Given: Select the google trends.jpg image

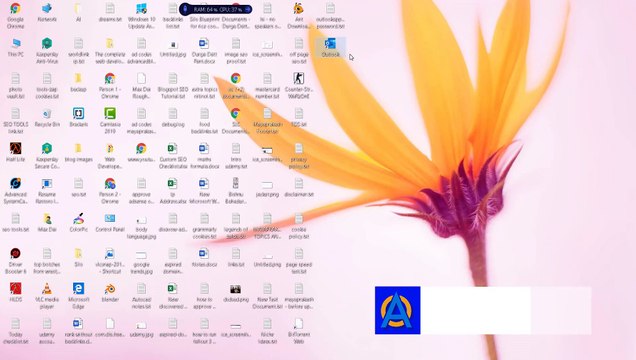Looking at the screenshot, I should (x=142, y=261).
